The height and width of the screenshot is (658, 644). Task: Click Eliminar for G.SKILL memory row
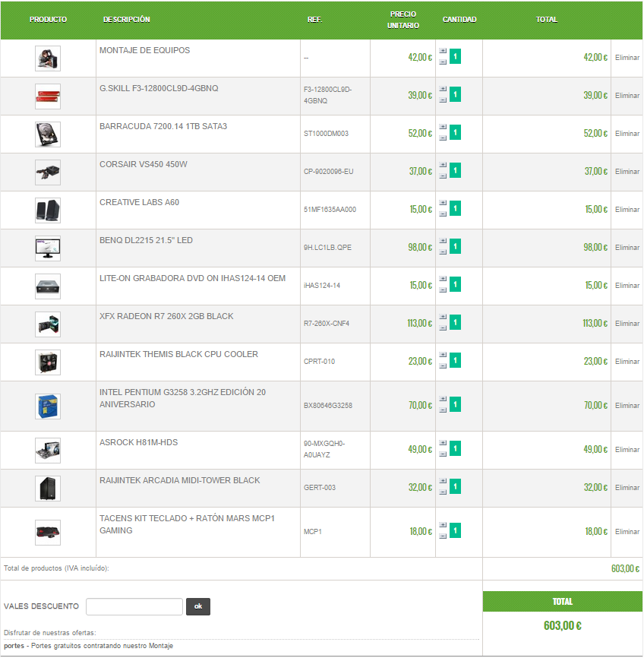tap(627, 96)
